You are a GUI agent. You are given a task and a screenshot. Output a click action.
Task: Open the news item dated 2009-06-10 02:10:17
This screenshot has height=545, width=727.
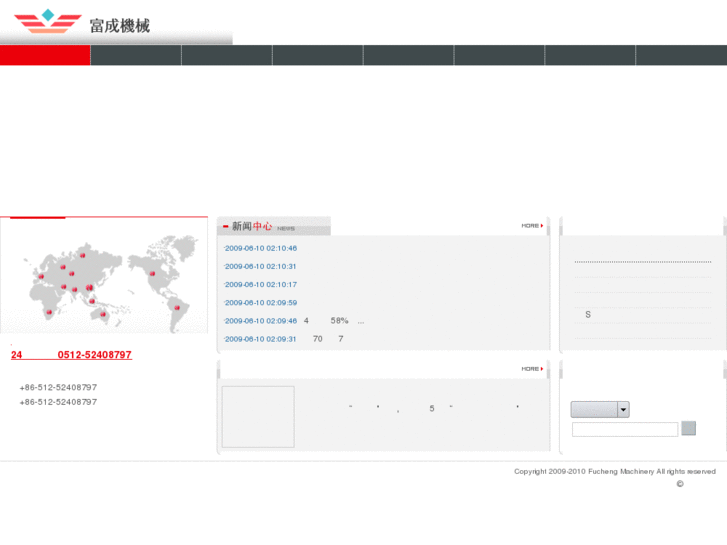point(260,284)
